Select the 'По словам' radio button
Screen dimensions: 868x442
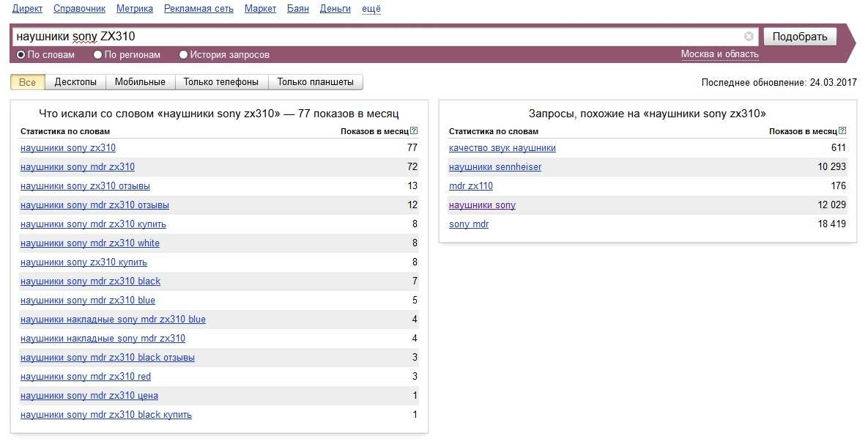pyautogui.click(x=21, y=55)
